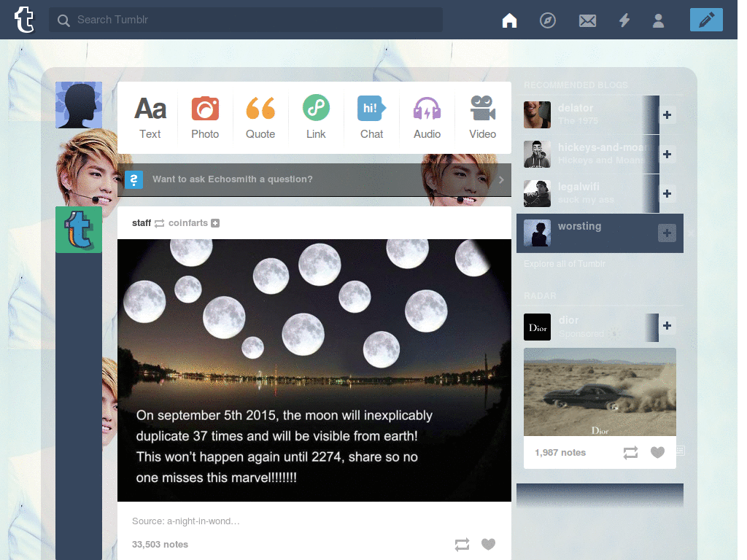Image resolution: width=747 pixels, height=560 pixels.
Task: Reblog the Dior radar post
Action: click(x=630, y=452)
